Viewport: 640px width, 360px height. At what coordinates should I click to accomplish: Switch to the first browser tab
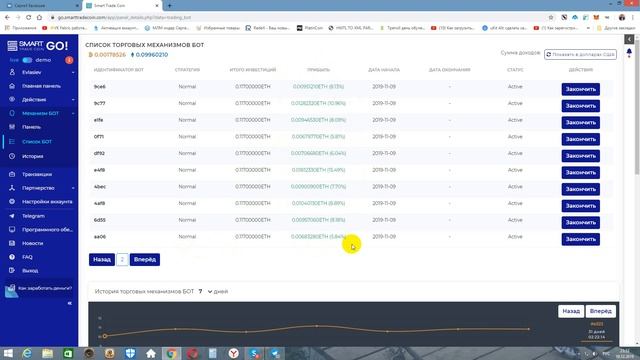41,6
